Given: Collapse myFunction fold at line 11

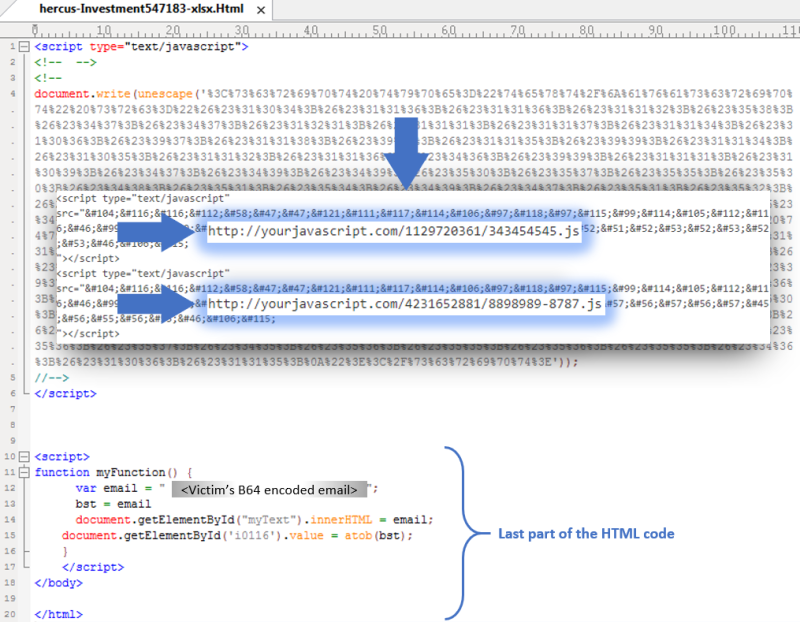Looking at the screenshot, I should coord(24,472).
